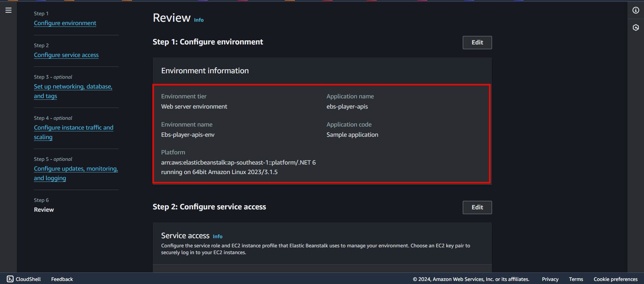Click the Step 1: Configure environment heading
This screenshot has width=644, height=284.
point(208,42)
